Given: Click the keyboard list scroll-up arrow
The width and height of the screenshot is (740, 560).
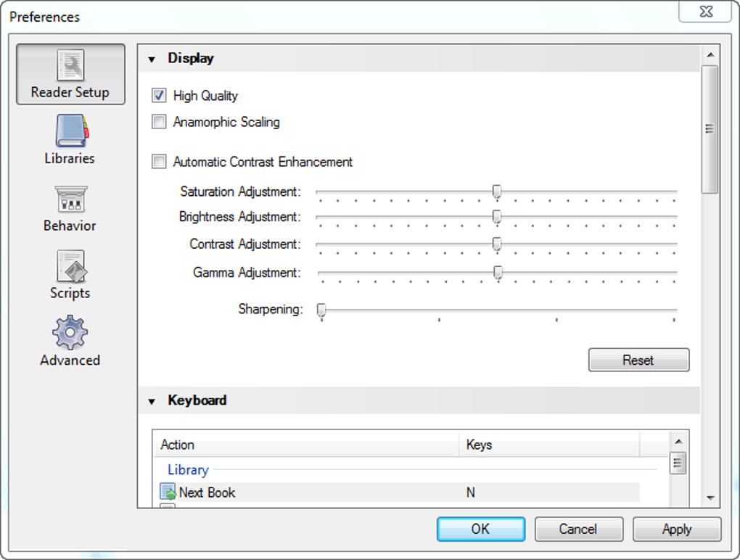Looking at the screenshot, I should pos(678,442).
